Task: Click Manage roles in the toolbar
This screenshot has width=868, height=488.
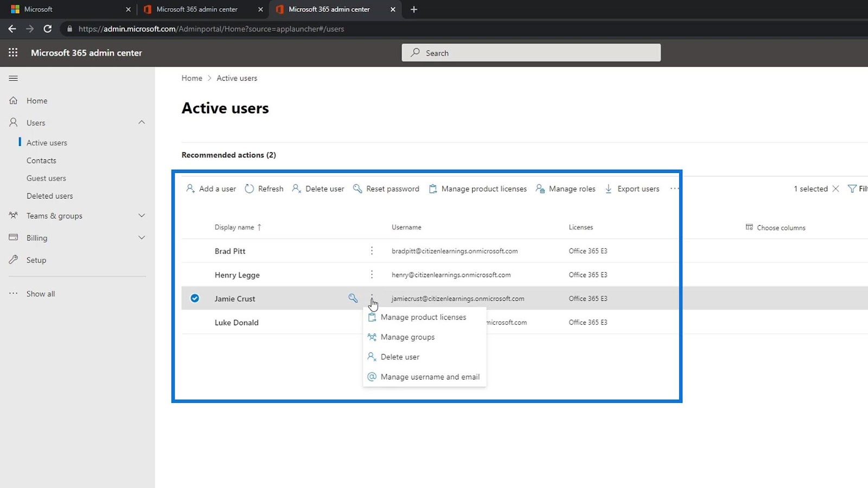Action: [x=565, y=189]
